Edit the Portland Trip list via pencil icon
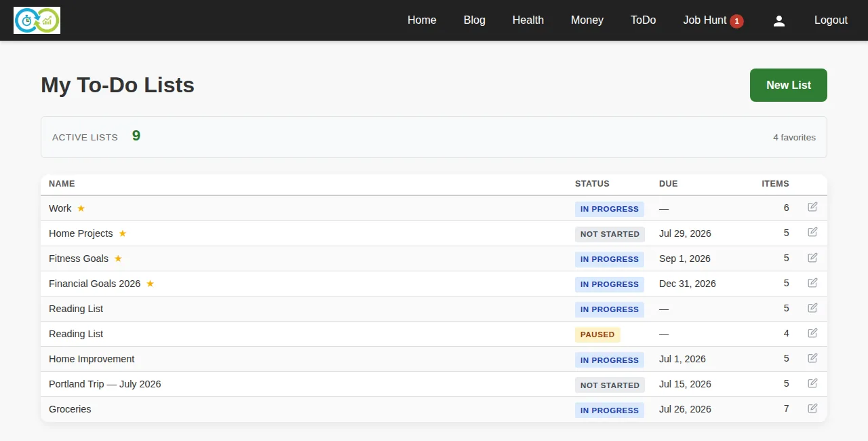 coord(812,383)
